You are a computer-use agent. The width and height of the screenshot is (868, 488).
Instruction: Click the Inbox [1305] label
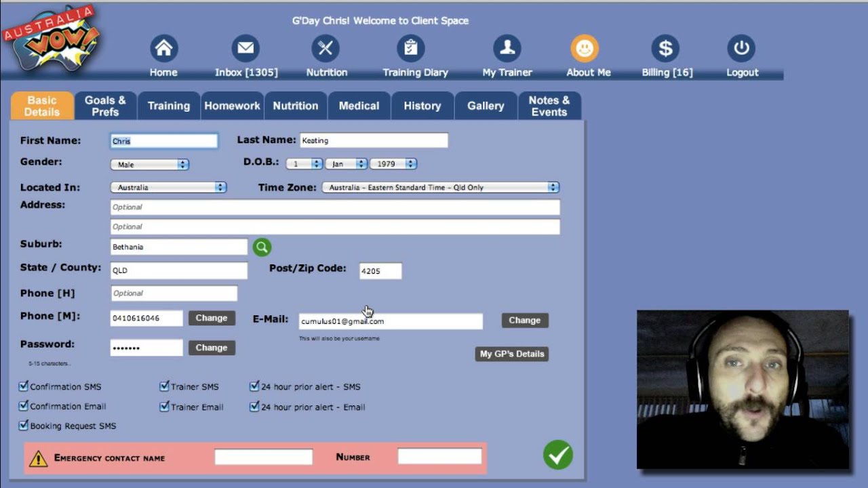(x=246, y=73)
